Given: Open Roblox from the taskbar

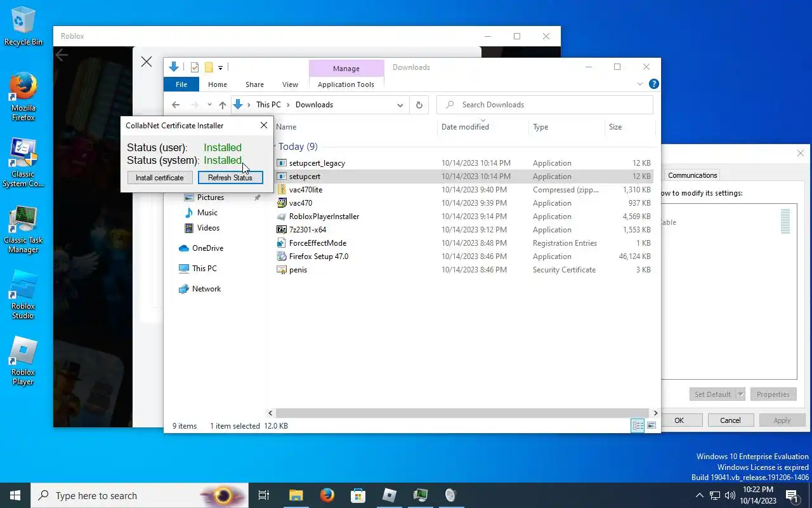Looking at the screenshot, I should tap(390, 495).
